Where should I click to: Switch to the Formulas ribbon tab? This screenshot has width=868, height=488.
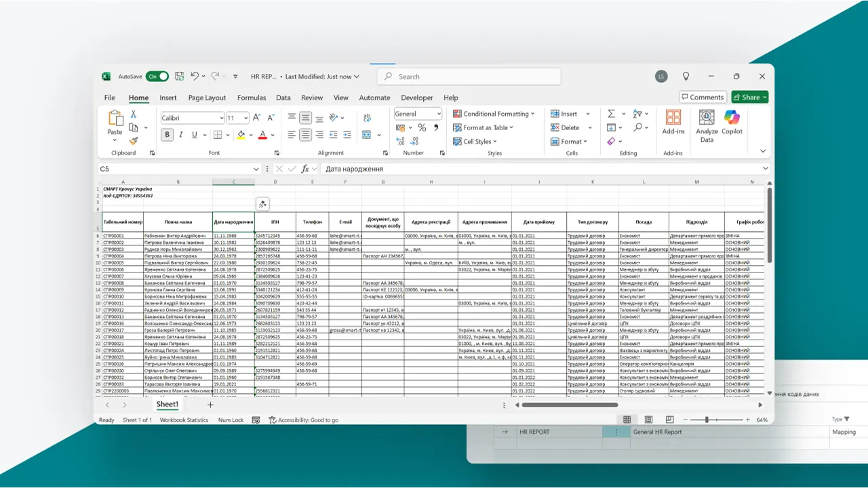pyautogui.click(x=252, y=98)
